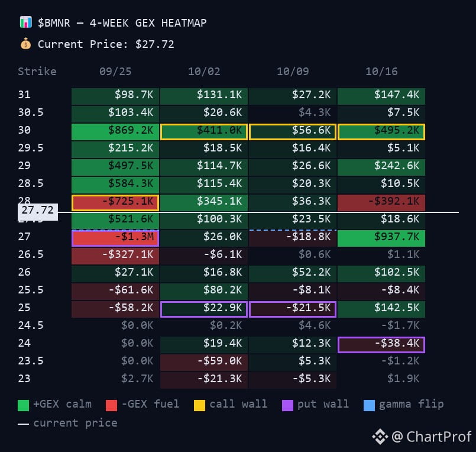Click the red -GEX fuel legend swatch

111,405
